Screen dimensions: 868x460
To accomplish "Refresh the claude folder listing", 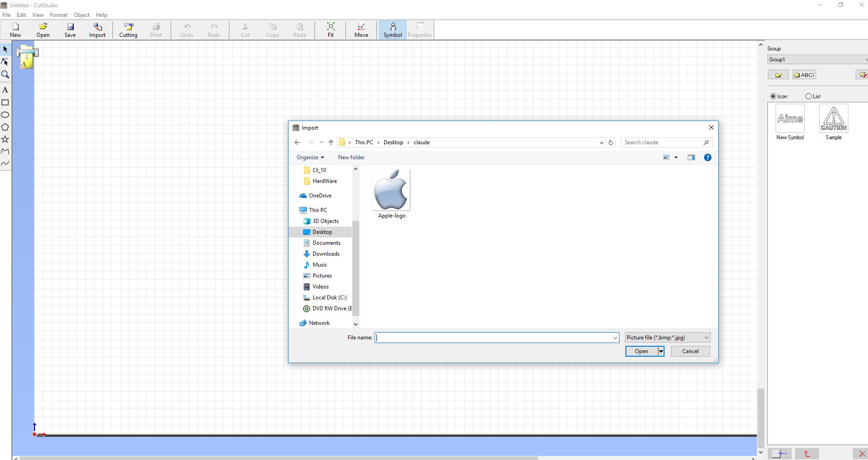I will [611, 142].
